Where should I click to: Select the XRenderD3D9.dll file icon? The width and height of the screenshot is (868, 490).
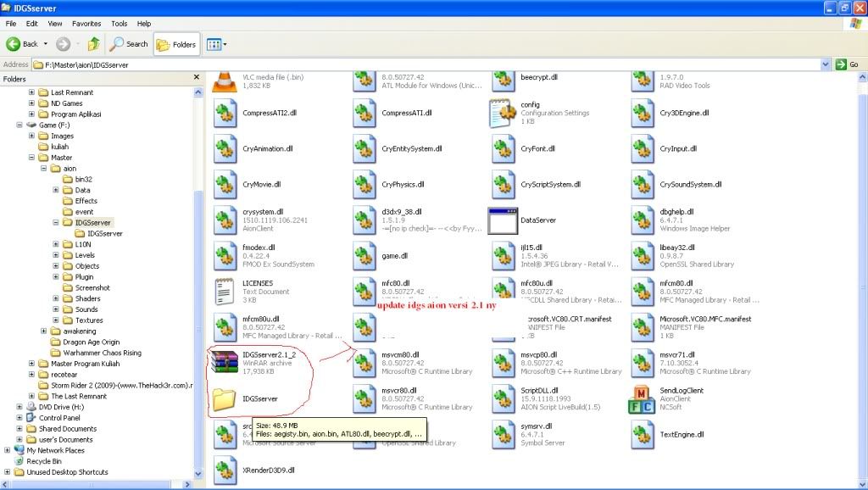224,471
